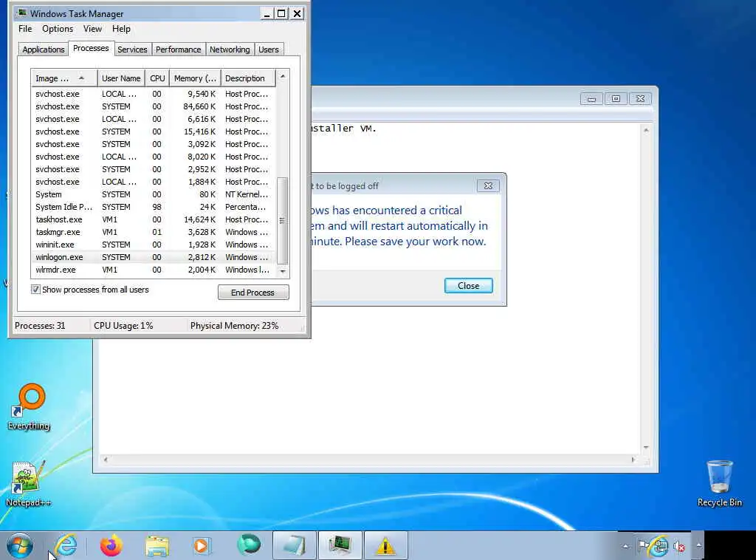Click the process list scrollbar thumb
This screenshot has width=756, height=560.
click(283, 220)
